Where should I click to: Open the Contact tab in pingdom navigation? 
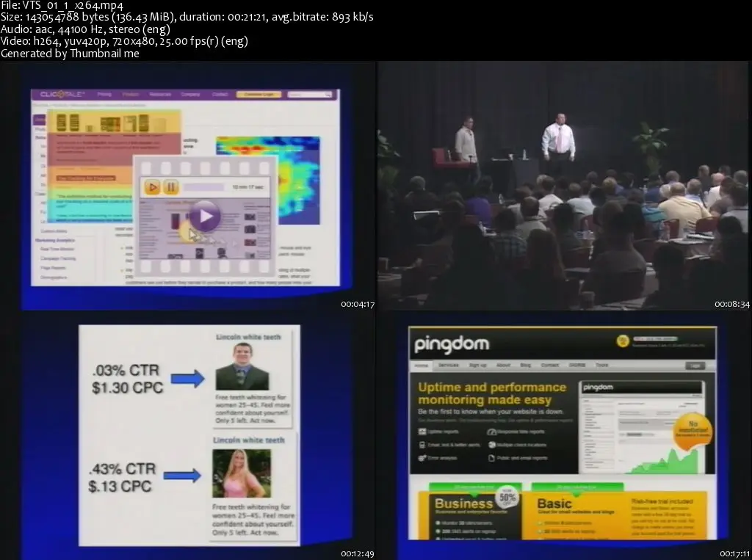pos(549,366)
